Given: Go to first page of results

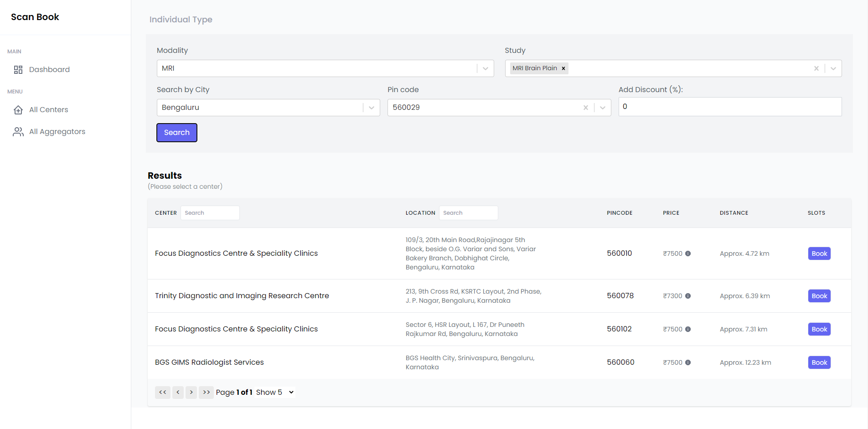Looking at the screenshot, I should 163,392.
